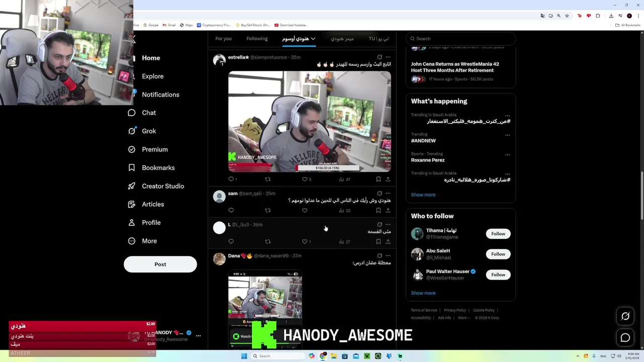644x362 pixels.
Task: Open floating Grok button
Action: click(x=625, y=316)
